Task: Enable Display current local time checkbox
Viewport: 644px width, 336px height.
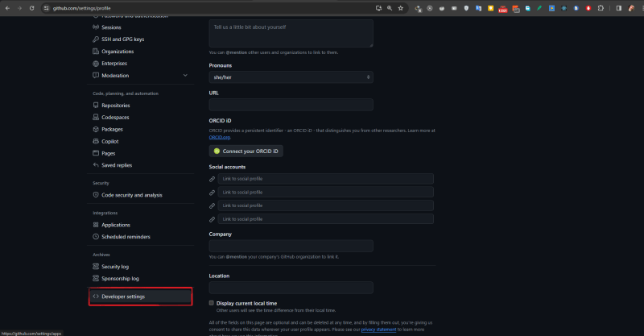Action: point(212,303)
